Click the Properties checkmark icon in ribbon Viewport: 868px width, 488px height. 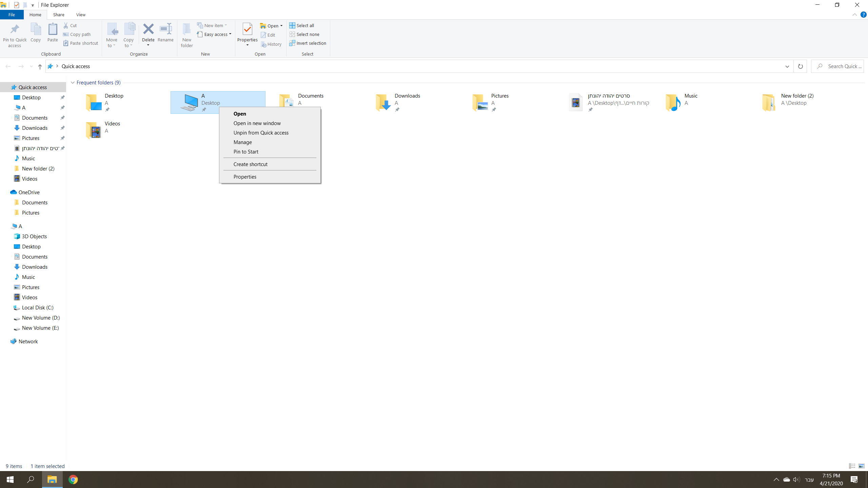point(248,29)
